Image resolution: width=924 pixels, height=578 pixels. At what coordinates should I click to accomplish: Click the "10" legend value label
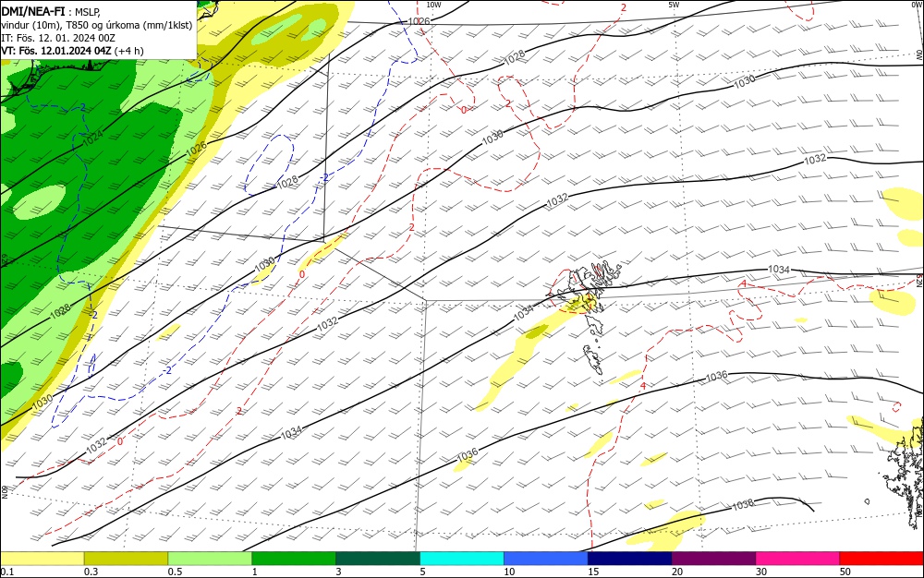tap(509, 572)
